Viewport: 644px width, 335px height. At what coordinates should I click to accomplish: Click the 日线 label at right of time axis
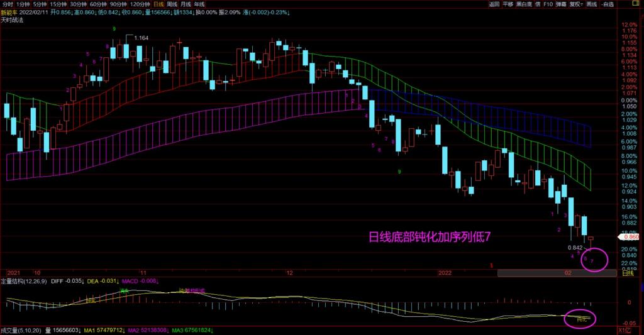point(627,273)
